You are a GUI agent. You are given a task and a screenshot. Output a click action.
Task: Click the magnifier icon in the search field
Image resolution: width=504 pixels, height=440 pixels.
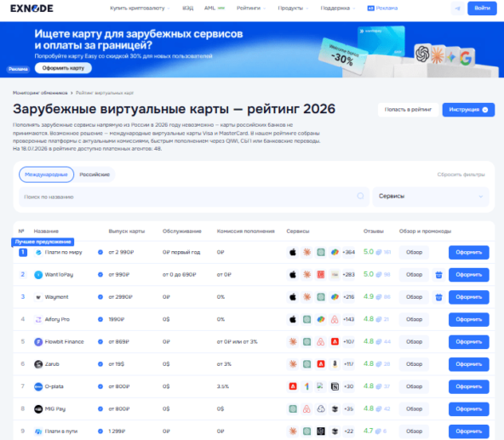pos(360,196)
